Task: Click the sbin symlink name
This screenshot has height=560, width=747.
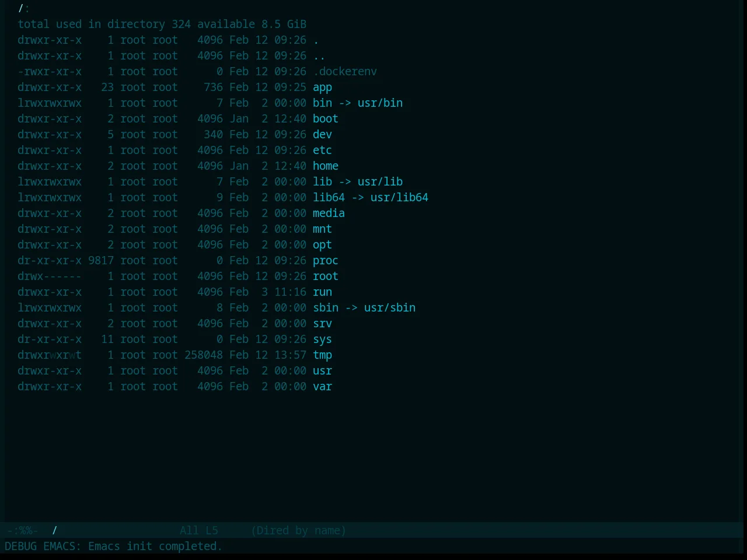Action: pos(326,307)
